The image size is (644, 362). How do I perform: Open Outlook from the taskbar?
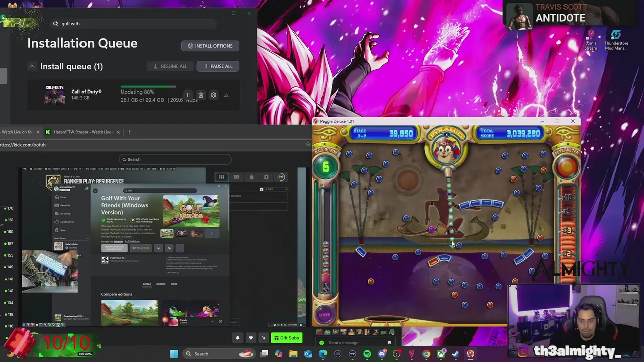pyautogui.click(x=308, y=354)
